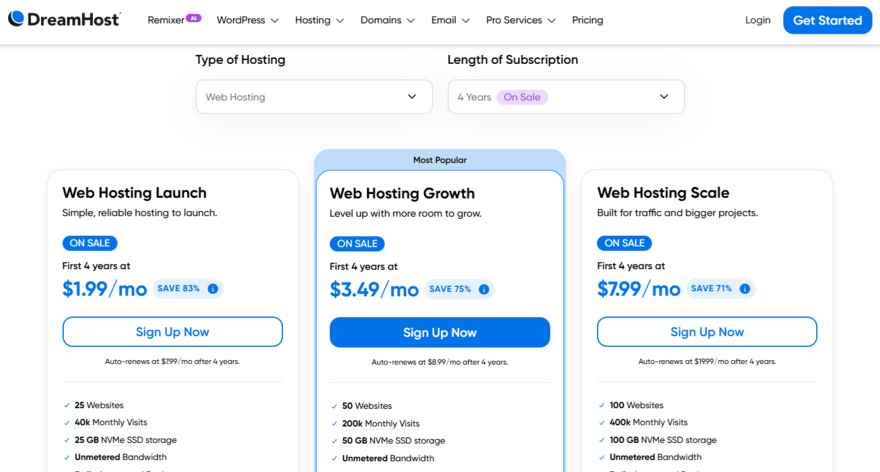Click the 40k Monthly Visits feature

(111, 423)
